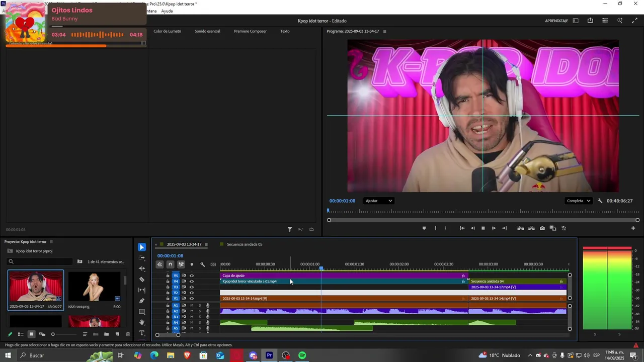This screenshot has height=362, width=644.
Task: Solo audio track A2
Action: click(200, 311)
